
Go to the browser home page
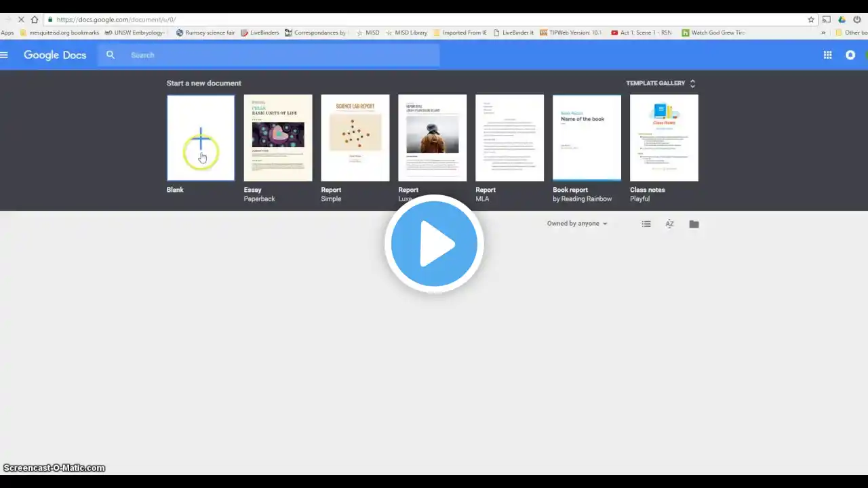click(x=35, y=20)
